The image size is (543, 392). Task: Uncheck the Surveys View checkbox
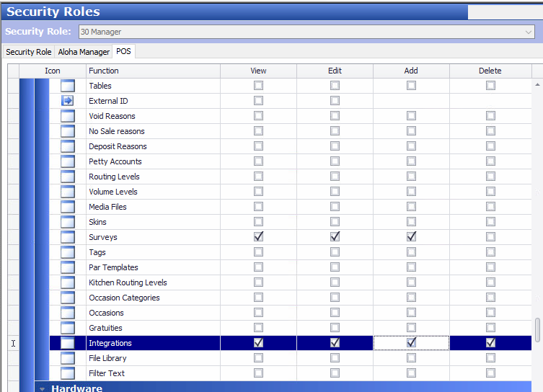coord(258,237)
